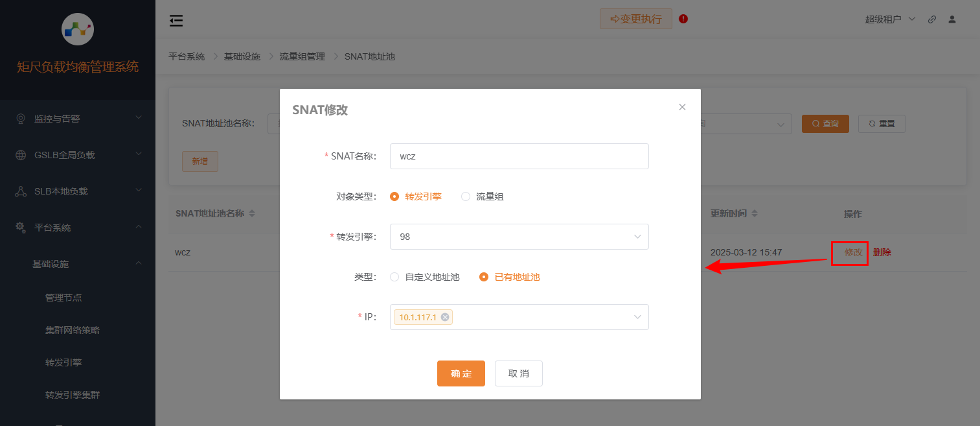Sort by the 更新时间 column

[x=755, y=214]
